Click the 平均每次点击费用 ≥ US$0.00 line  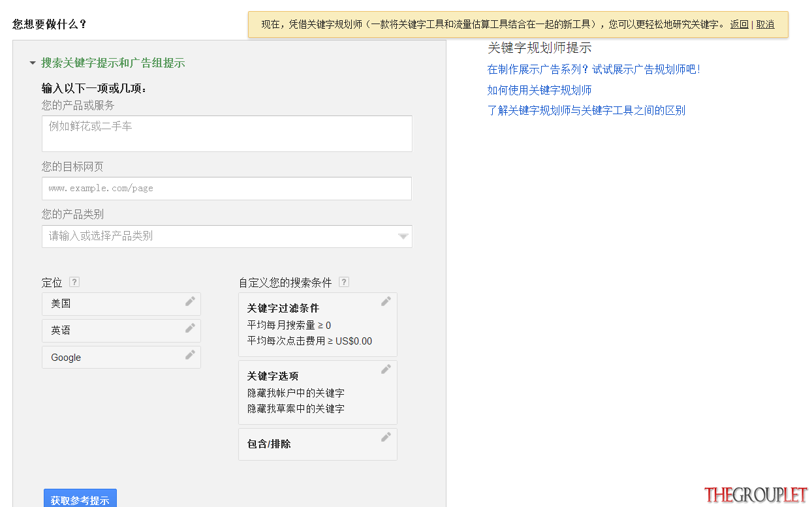pos(309,341)
